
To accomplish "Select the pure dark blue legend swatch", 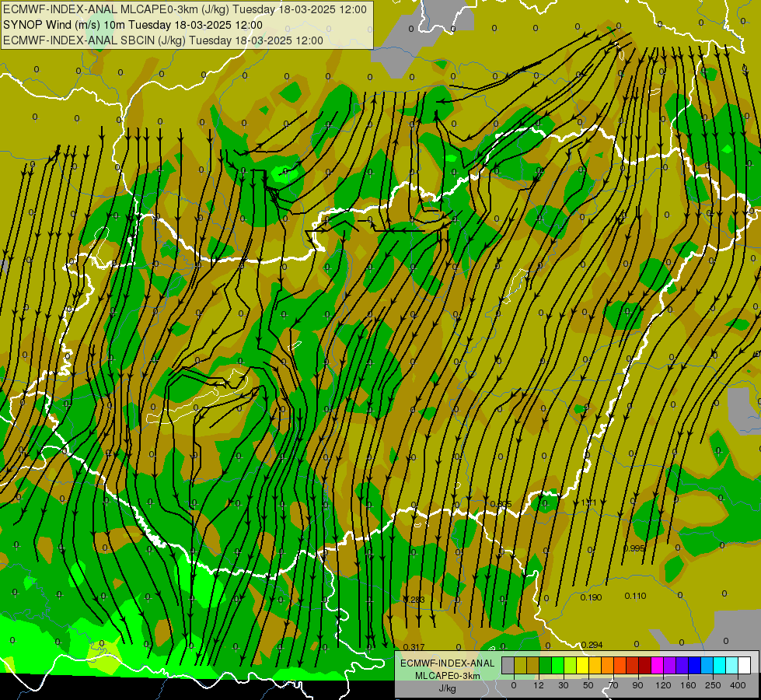I will click(694, 665).
